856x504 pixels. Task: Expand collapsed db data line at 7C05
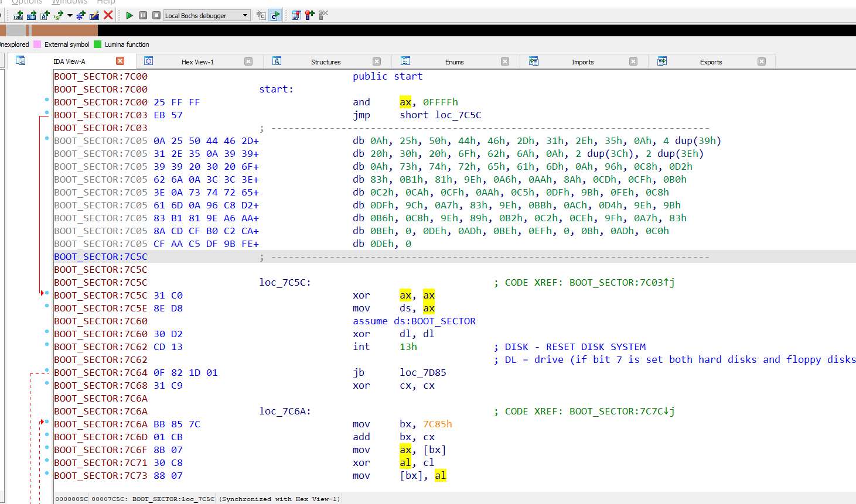pyautogui.click(x=255, y=141)
